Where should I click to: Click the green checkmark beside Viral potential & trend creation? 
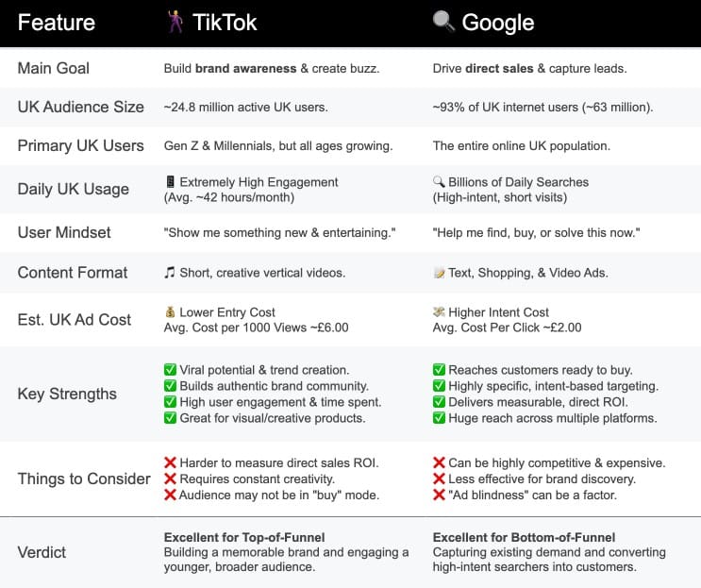(171, 370)
